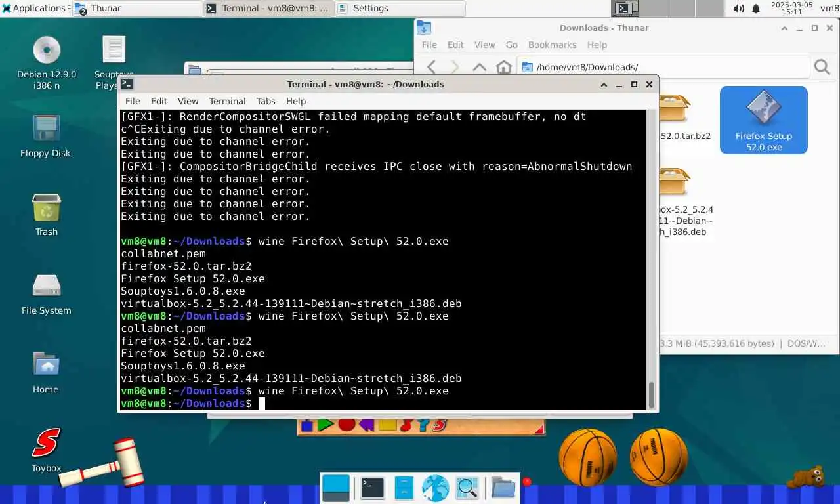Click the red circle in Toybox toolbar
Image resolution: width=840 pixels, height=504 pixels.
coord(346,425)
